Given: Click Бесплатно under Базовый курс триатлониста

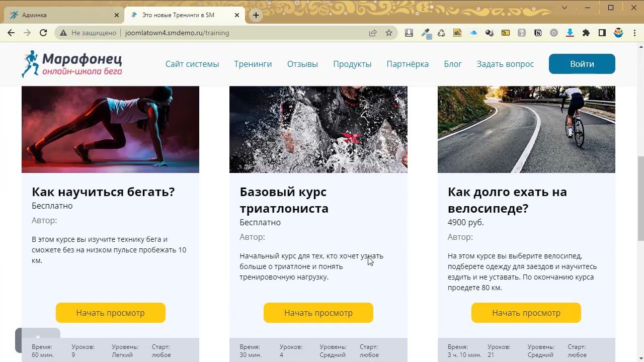Looking at the screenshot, I should tap(260, 222).
